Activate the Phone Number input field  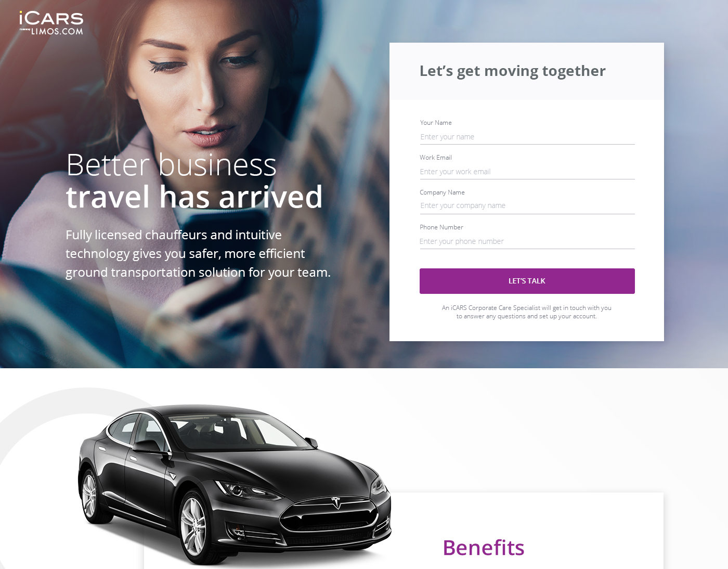pyautogui.click(x=527, y=241)
